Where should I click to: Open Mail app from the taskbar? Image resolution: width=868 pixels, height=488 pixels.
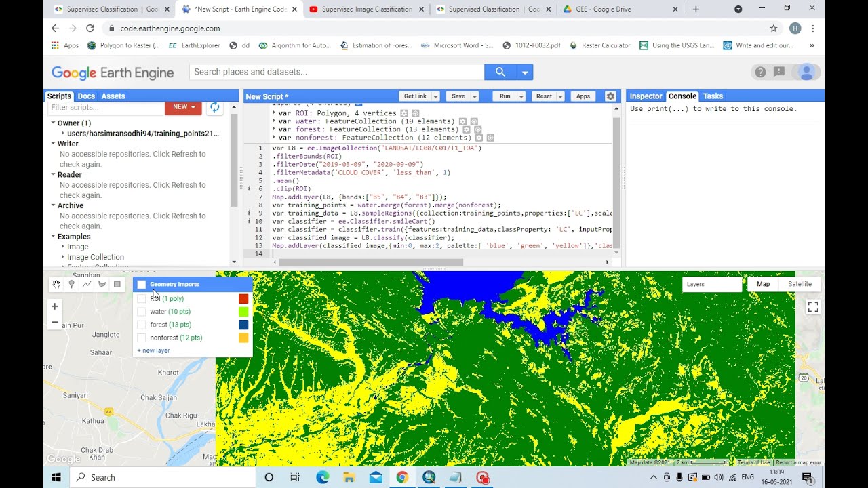click(x=376, y=477)
